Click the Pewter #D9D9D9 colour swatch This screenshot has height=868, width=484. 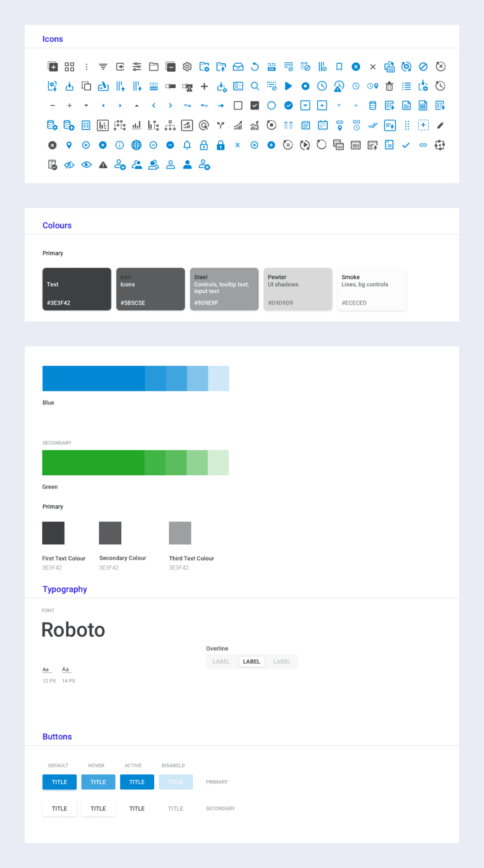[298, 289]
